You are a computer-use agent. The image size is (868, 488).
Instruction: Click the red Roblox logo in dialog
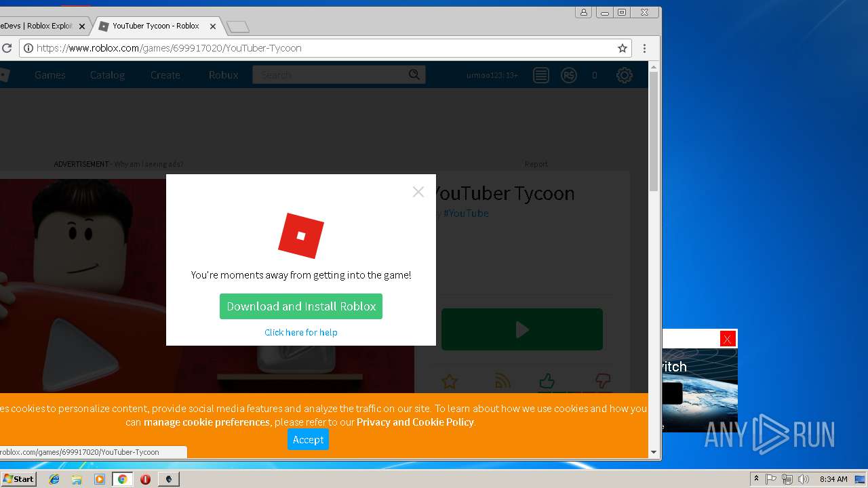click(x=301, y=236)
